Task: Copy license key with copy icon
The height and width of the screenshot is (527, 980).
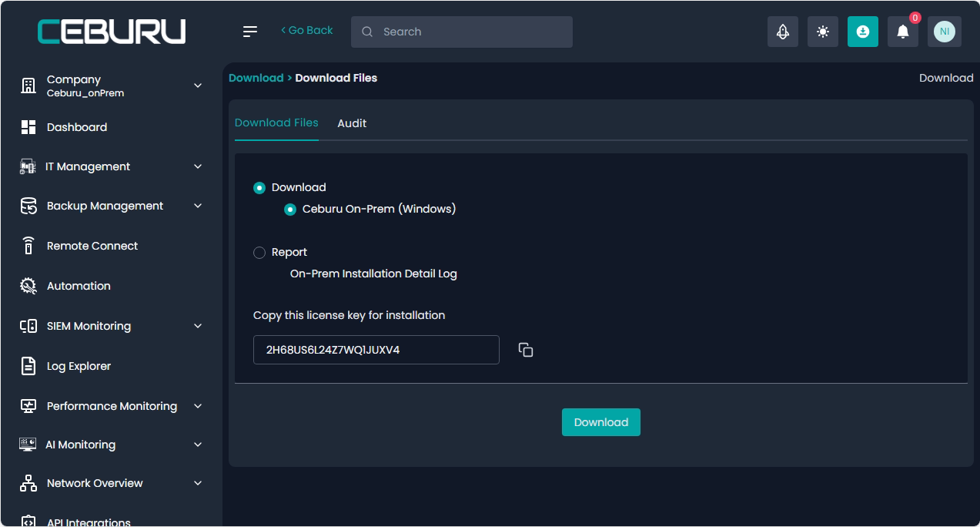Action: [x=526, y=350]
